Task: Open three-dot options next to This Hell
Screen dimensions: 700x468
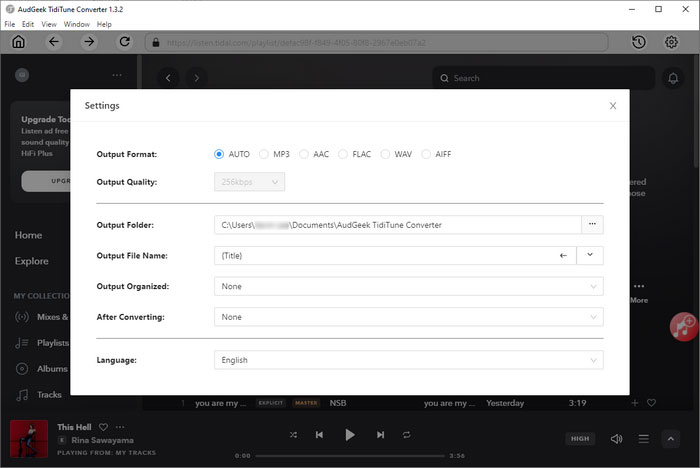Action: point(120,427)
